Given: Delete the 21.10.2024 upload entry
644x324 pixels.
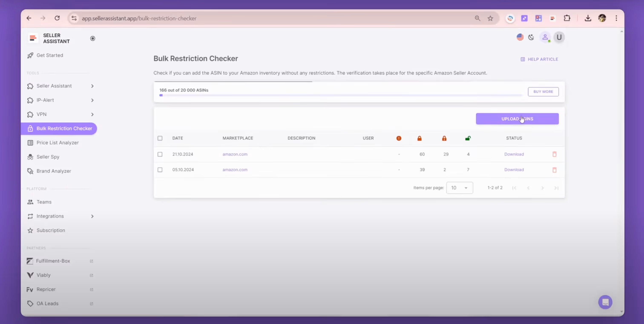Looking at the screenshot, I should [x=554, y=154].
